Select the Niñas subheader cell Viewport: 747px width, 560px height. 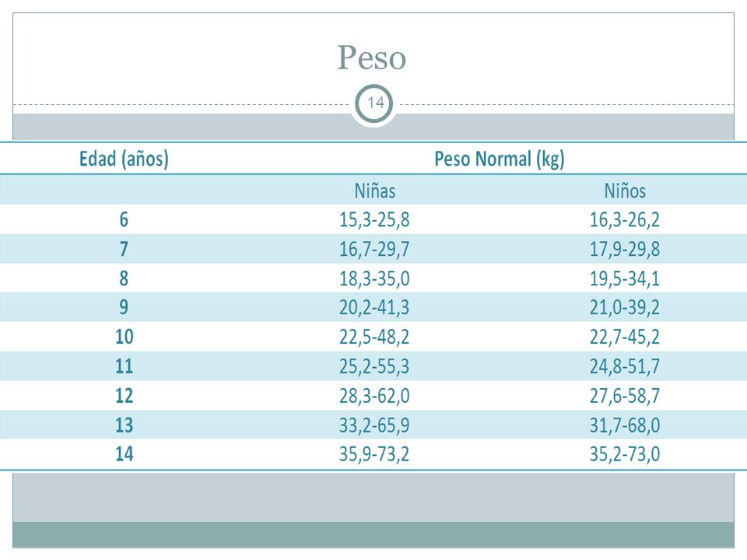pos(374,191)
